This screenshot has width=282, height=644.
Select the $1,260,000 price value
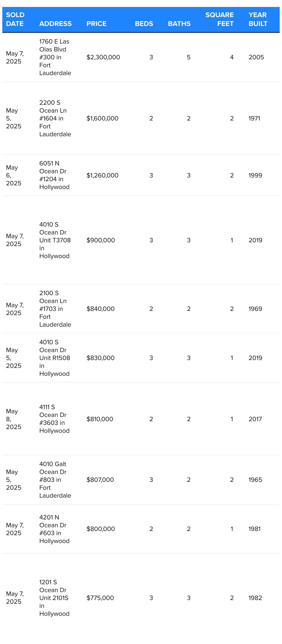point(102,175)
